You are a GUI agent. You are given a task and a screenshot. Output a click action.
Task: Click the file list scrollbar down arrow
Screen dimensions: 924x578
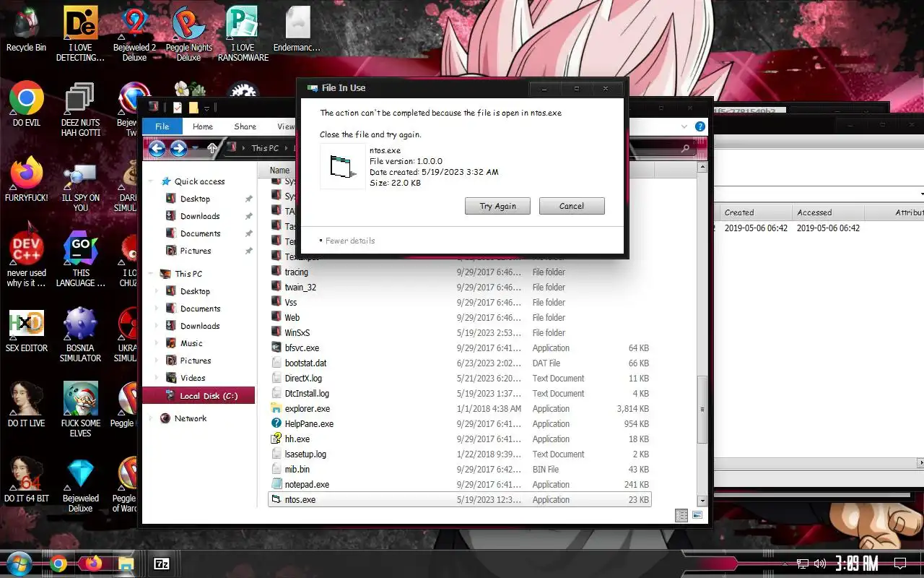(702, 501)
